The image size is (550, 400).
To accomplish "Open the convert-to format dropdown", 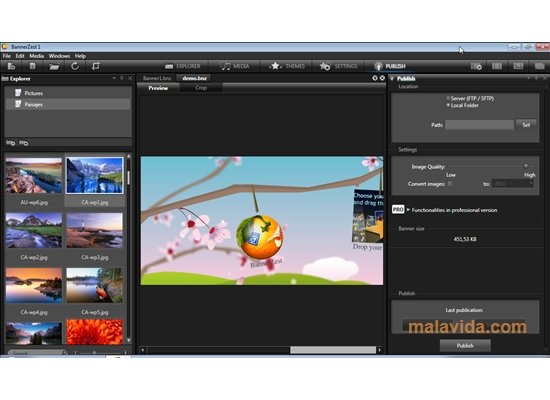I will pos(513,184).
